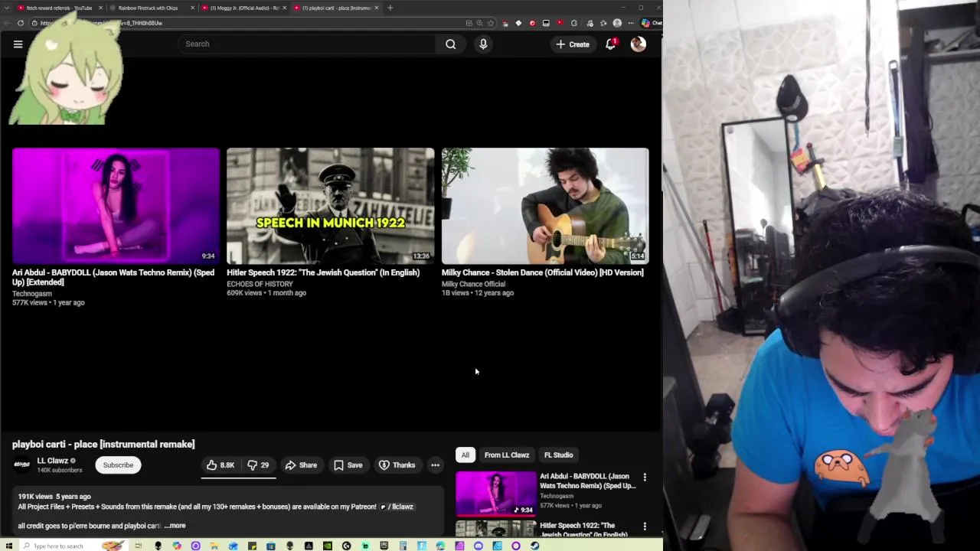980x551 pixels.
Task: Dislike the video showing 29
Action: [x=258, y=465]
